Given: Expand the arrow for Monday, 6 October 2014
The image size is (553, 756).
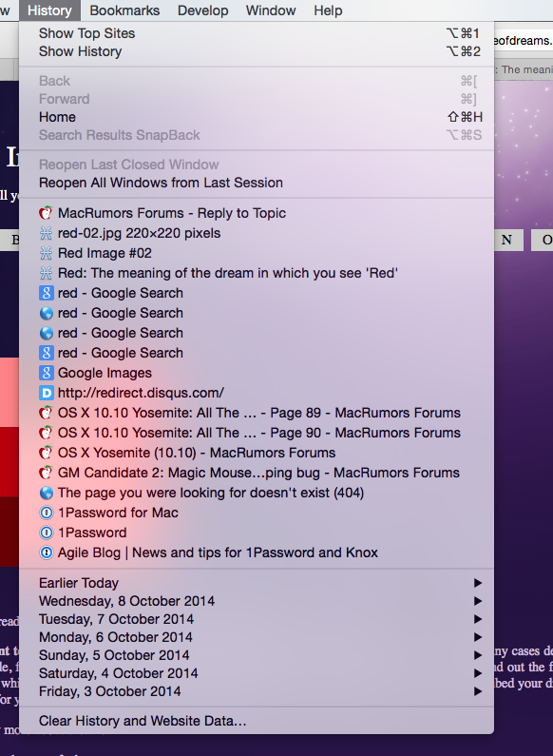Looking at the screenshot, I should coord(477,637).
